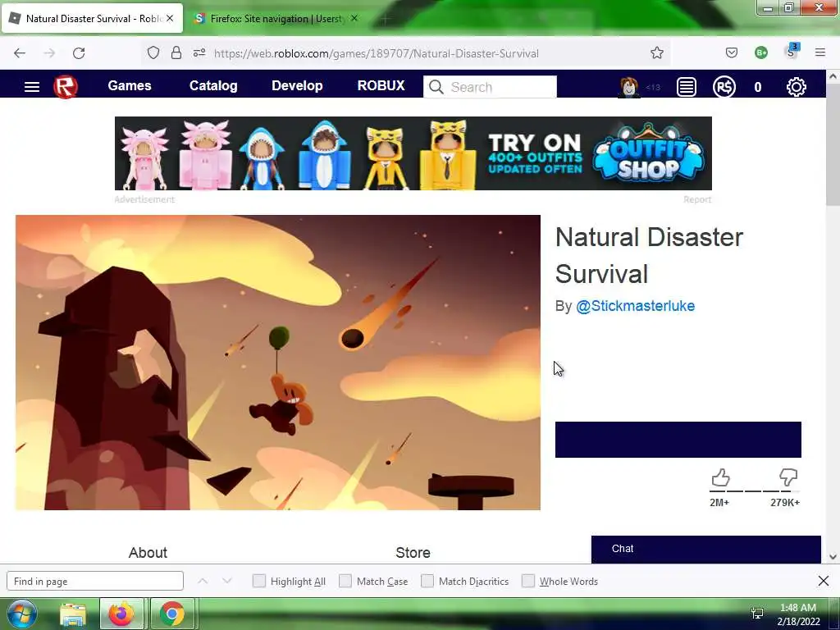Open the ROBUX menu item
This screenshot has height=630, width=840.
[381, 85]
